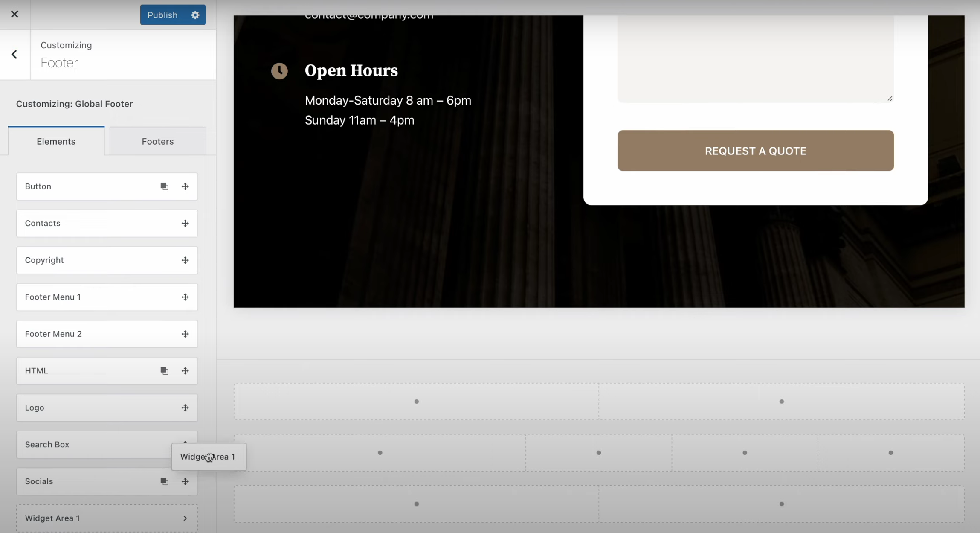The image size is (980, 533).
Task: Move the Footer Menu 1 element
Action: (x=185, y=297)
